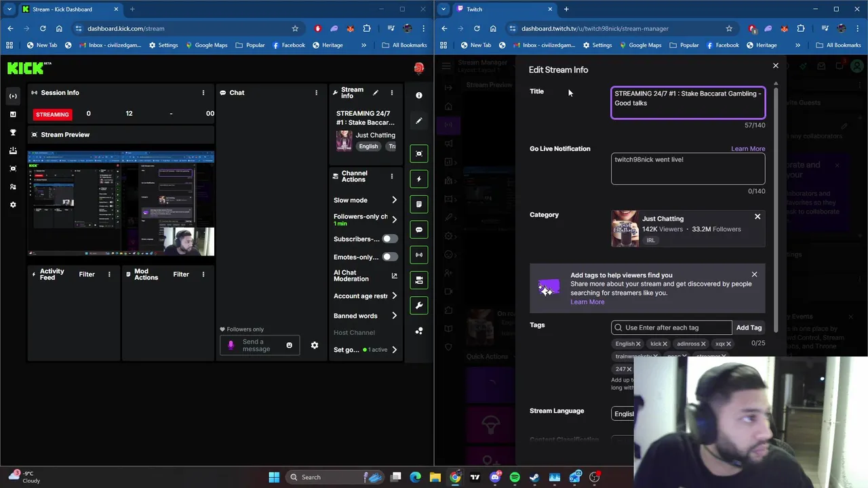Click the camera icon in Kick's right toolbar
Image resolution: width=868 pixels, height=488 pixels.
click(419, 280)
